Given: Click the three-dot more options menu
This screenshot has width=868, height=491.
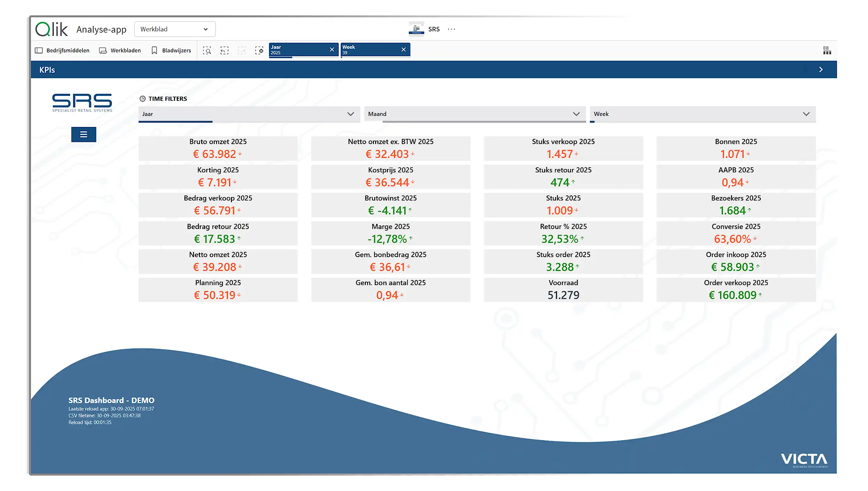Looking at the screenshot, I should pyautogui.click(x=452, y=29).
